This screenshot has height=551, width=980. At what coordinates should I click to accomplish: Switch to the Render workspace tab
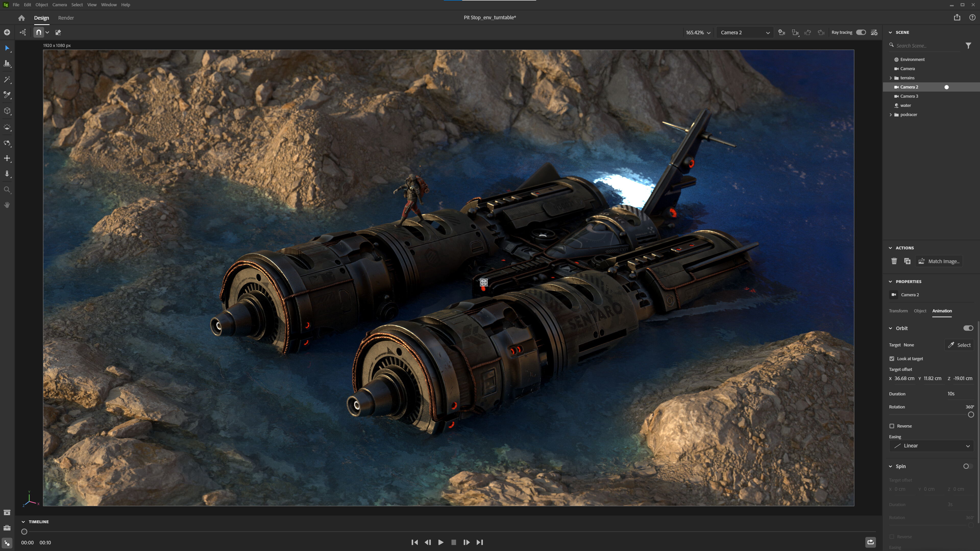[x=66, y=18]
